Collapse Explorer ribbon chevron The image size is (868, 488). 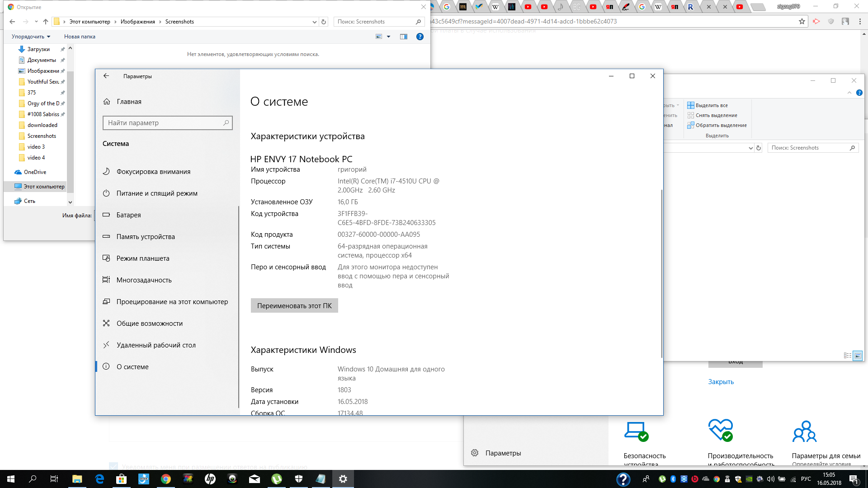tap(849, 93)
